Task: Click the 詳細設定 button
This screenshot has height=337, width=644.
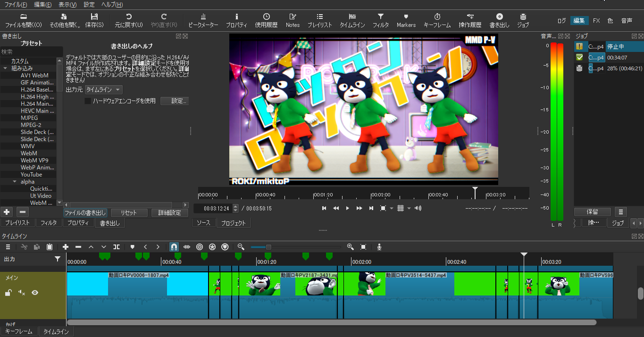Action: pyautogui.click(x=169, y=213)
